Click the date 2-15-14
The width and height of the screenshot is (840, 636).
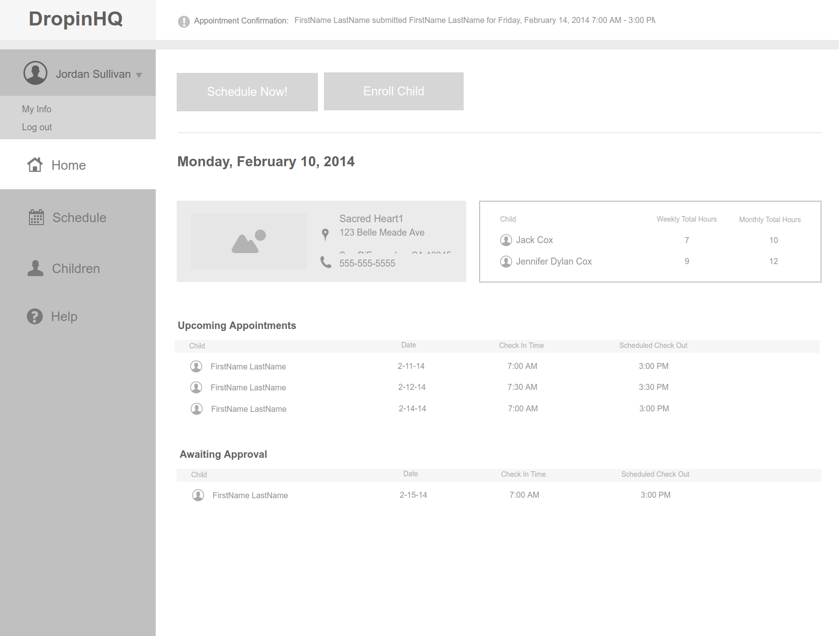(413, 495)
